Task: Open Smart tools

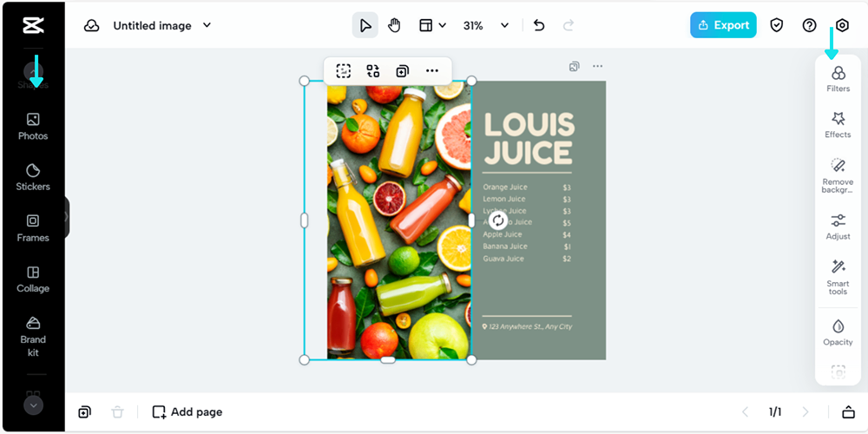Action: tap(838, 277)
